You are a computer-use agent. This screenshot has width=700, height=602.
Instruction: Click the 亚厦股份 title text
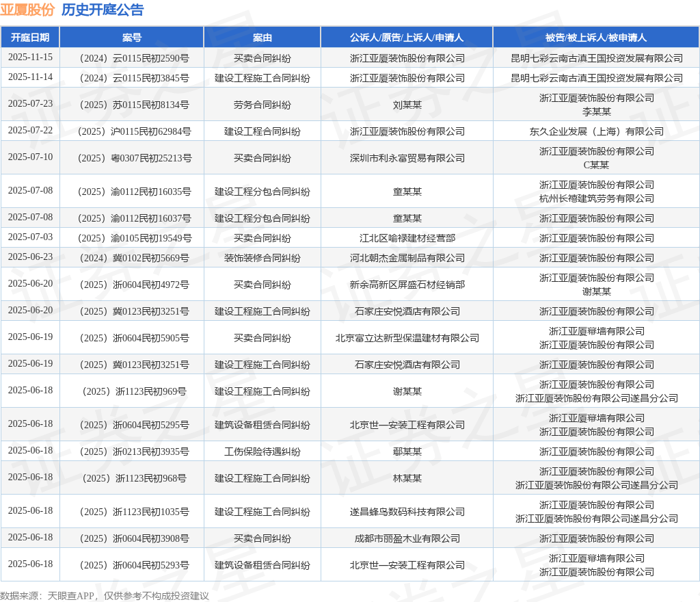coord(27,10)
